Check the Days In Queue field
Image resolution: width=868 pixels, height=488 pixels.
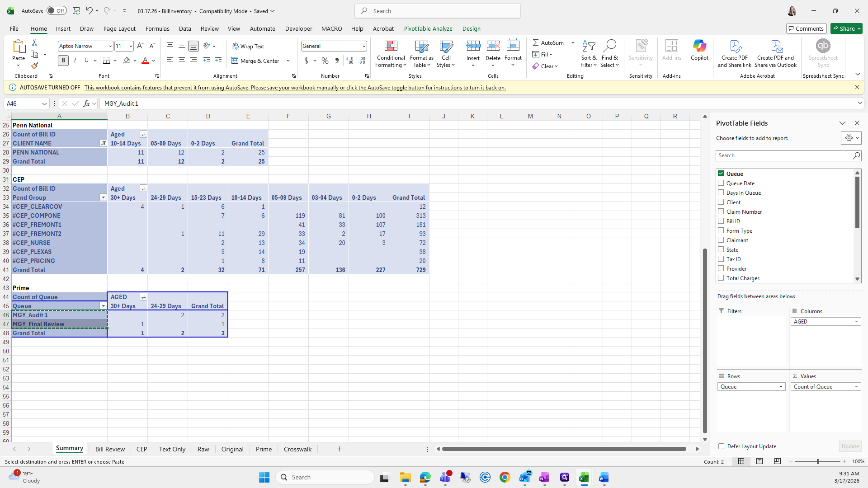[721, 193]
